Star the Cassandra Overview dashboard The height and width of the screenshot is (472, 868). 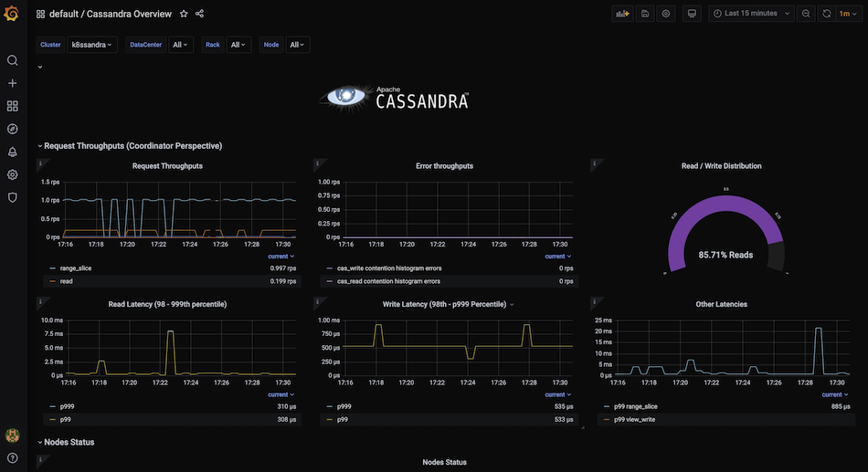184,14
